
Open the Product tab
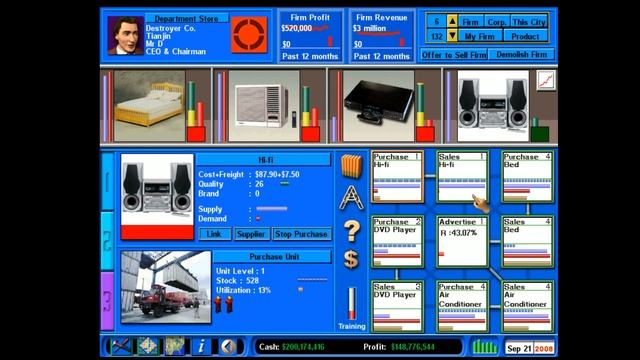point(525,36)
